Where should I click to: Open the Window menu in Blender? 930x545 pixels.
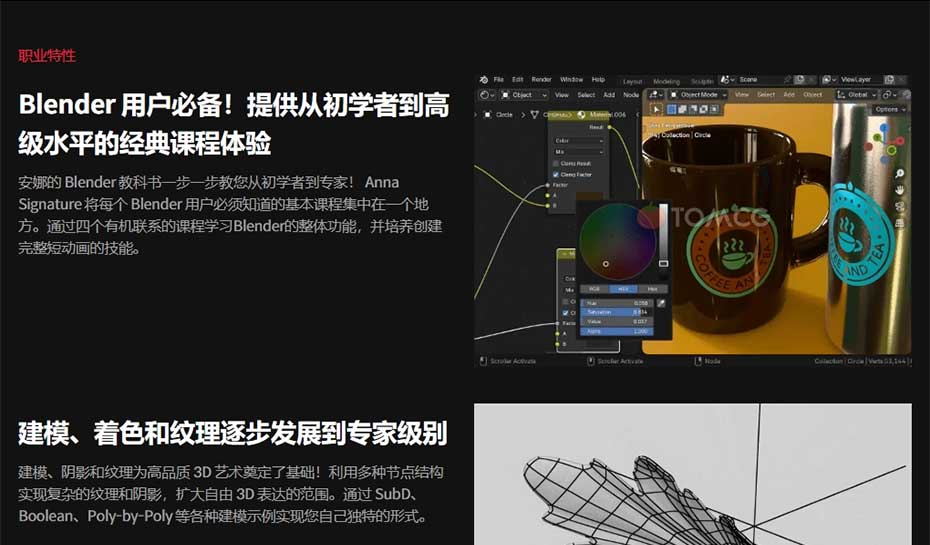point(571,79)
